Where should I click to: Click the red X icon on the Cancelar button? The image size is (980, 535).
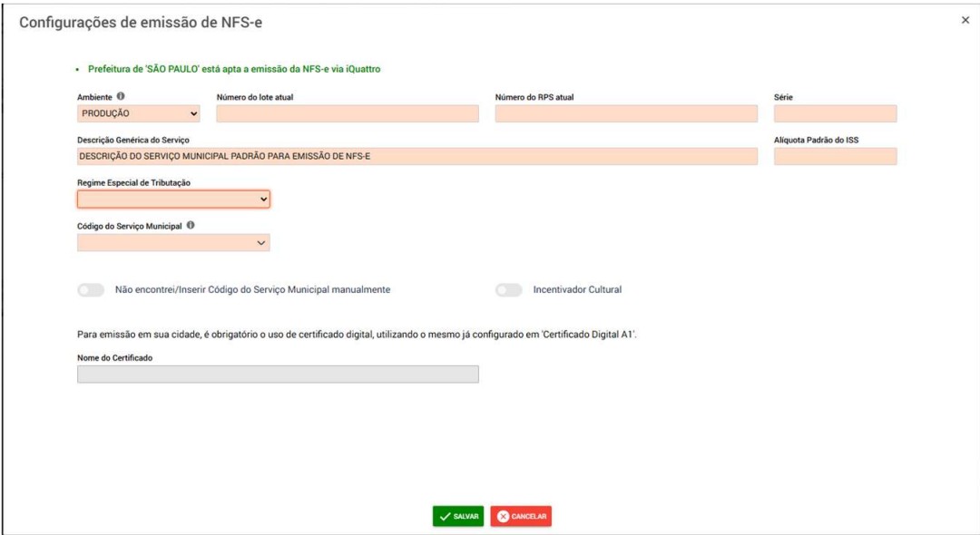503,516
